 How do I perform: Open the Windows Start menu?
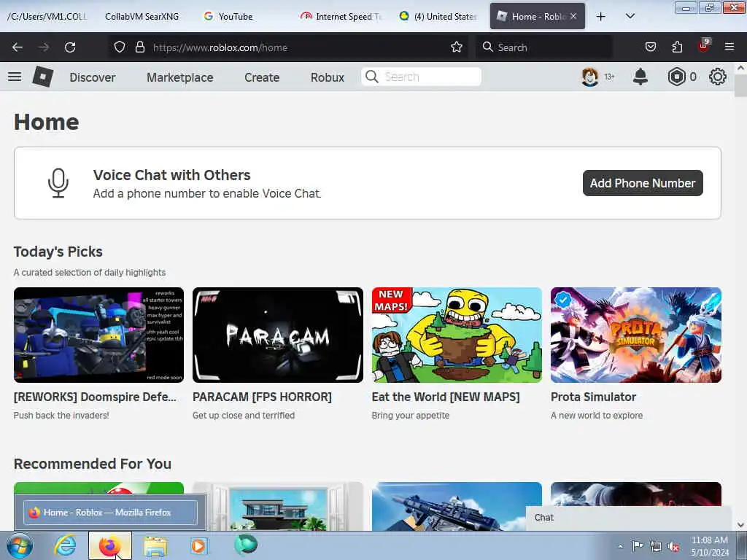click(x=19, y=545)
